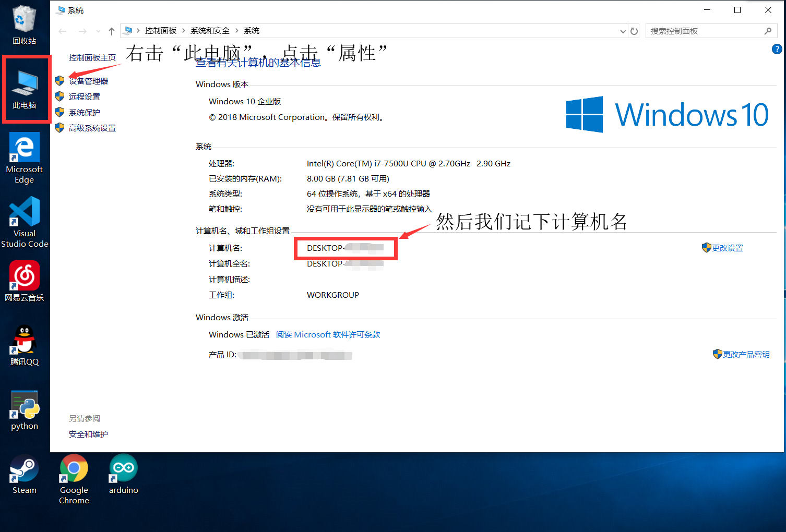Click the forward navigation arrow
Image resolution: width=786 pixels, height=532 pixels.
[82, 31]
